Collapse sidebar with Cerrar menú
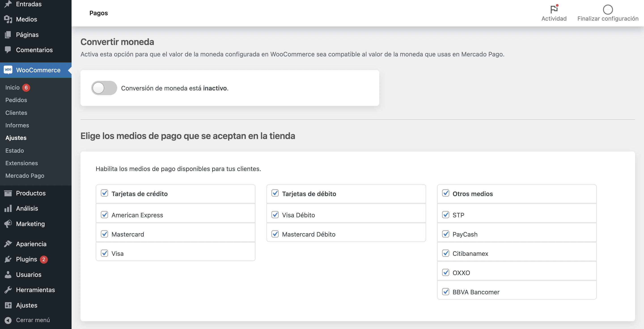 [x=33, y=320]
